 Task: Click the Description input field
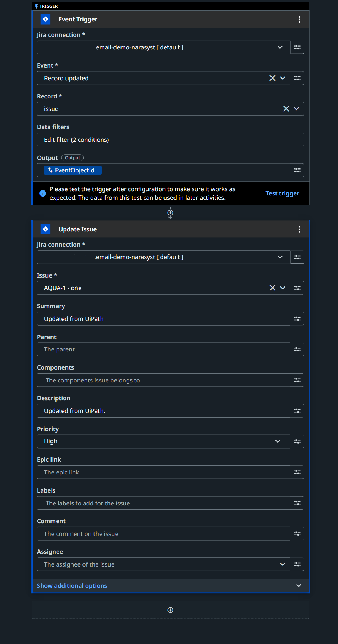163,411
